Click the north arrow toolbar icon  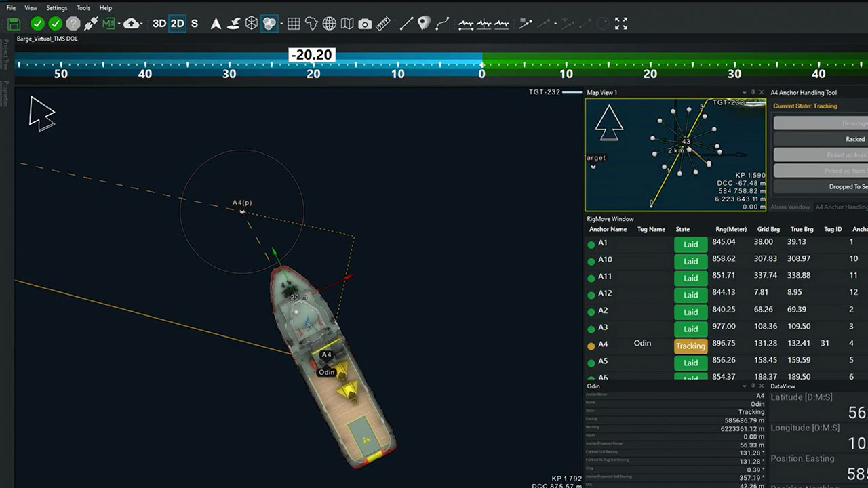[x=216, y=24]
